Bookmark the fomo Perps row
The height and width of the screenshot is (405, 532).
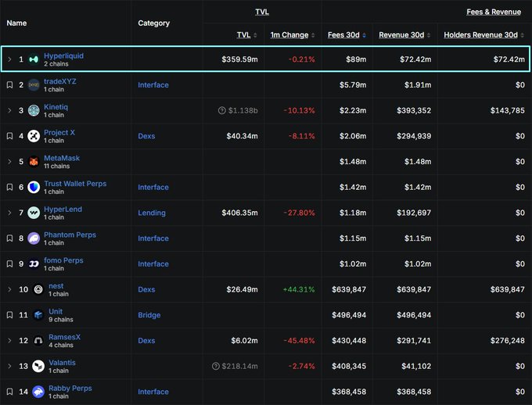[x=10, y=264]
